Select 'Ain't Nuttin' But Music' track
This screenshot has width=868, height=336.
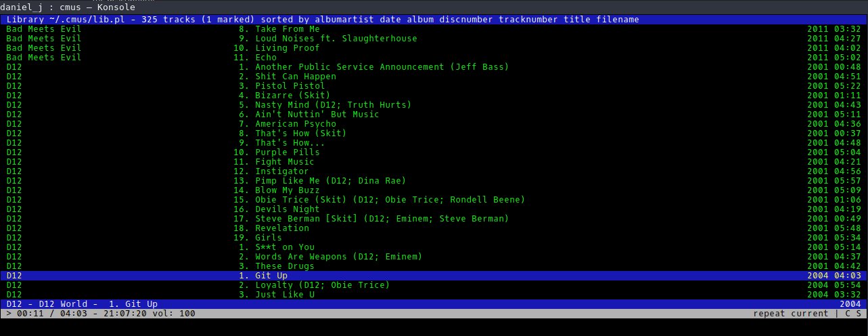434,114
